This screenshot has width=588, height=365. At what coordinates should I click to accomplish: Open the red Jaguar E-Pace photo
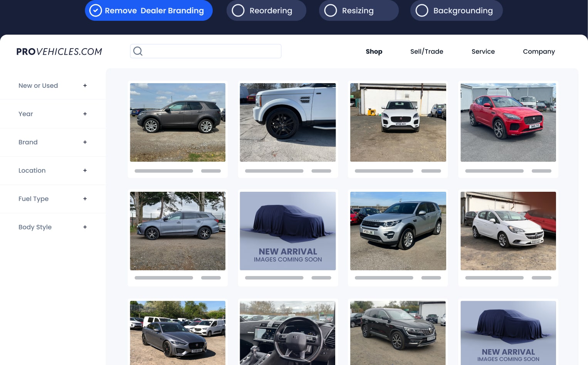[508, 122]
